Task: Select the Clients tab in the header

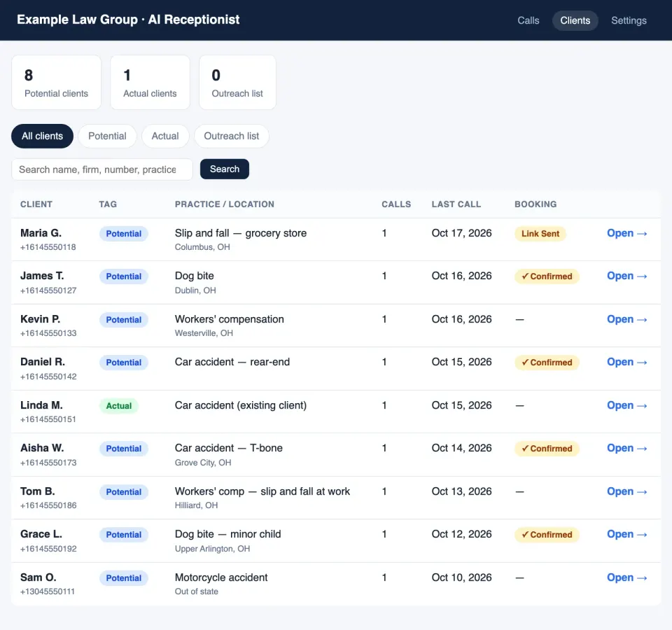Action: (575, 20)
